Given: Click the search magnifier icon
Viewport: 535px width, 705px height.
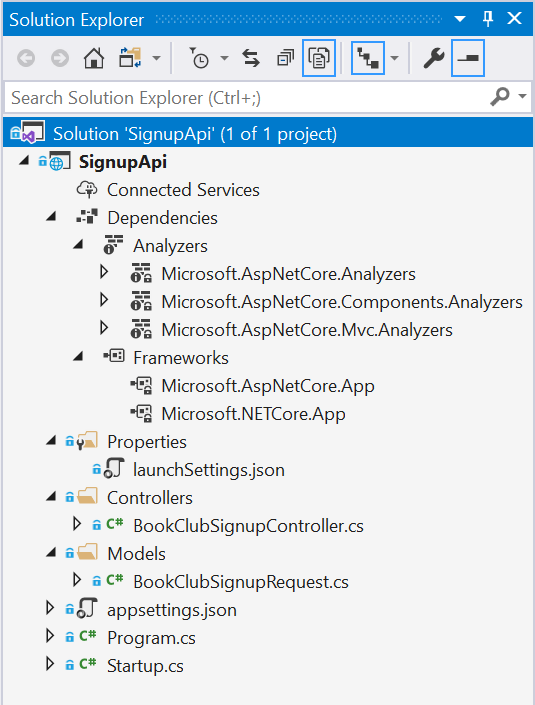Looking at the screenshot, I should click(x=500, y=96).
